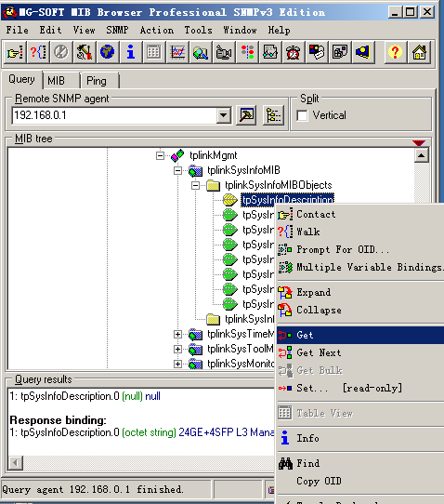444x504 pixels.
Task: Click the camera-shaped toolbar icon
Action: coord(224,52)
